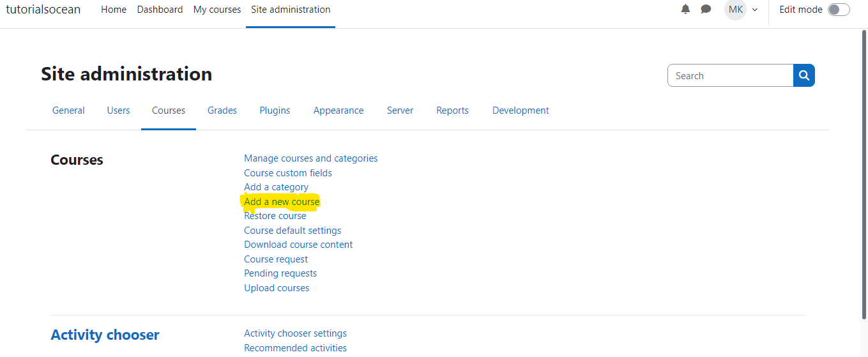Click the magnifier search button

[804, 75]
